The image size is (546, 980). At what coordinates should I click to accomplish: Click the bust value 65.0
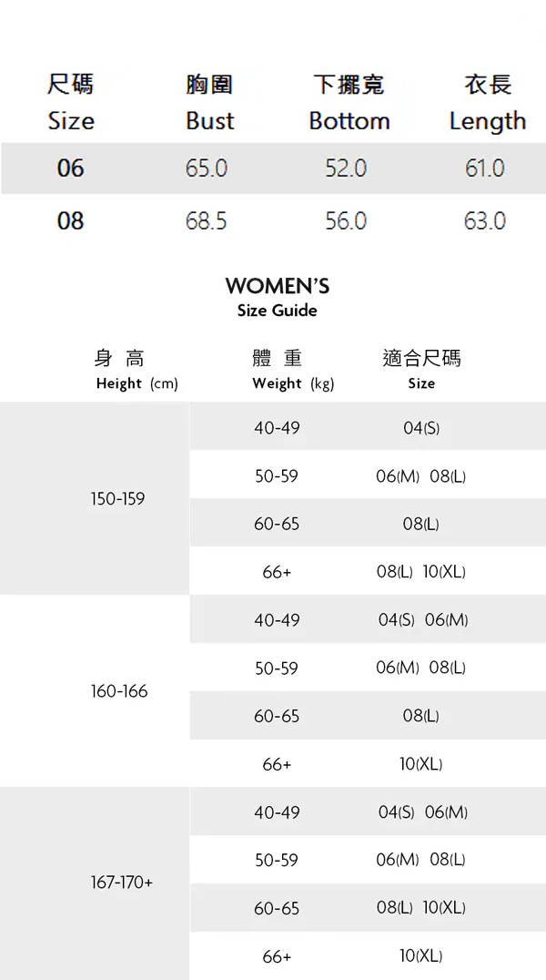pyautogui.click(x=207, y=168)
